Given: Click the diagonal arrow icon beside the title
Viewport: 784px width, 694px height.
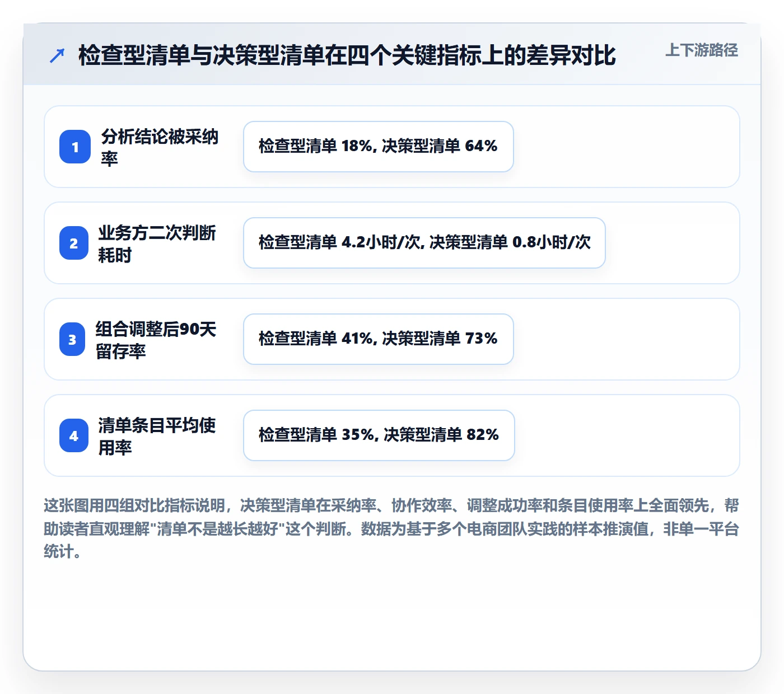Looking at the screenshot, I should [x=57, y=55].
